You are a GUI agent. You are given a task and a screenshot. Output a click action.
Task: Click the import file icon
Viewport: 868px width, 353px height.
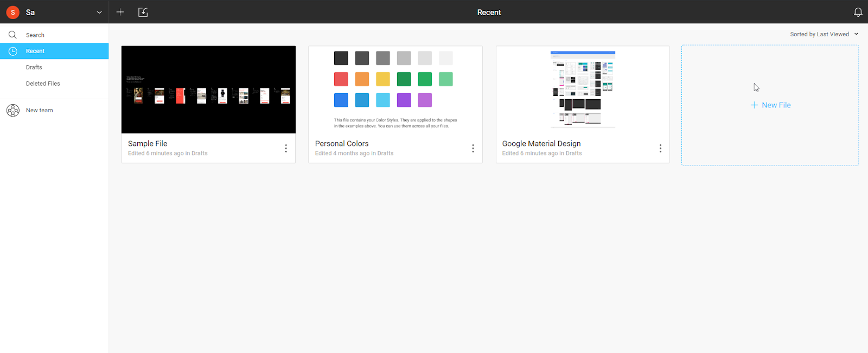(143, 12)
